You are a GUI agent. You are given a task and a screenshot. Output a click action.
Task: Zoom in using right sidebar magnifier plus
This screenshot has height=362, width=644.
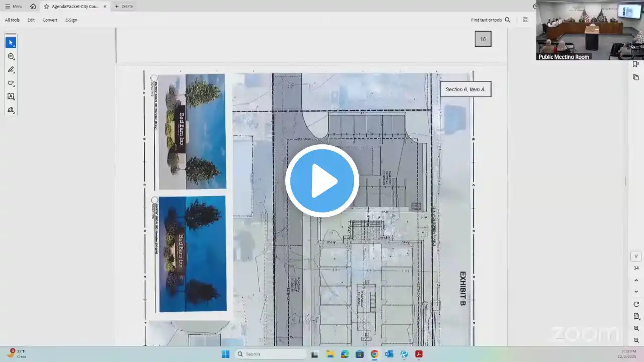[636, 328]
